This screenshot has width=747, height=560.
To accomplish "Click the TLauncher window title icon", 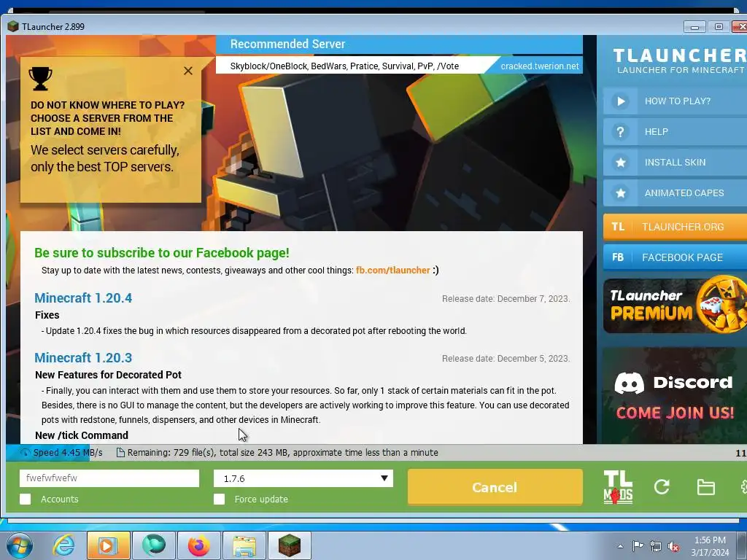I will tap(13, 26).
